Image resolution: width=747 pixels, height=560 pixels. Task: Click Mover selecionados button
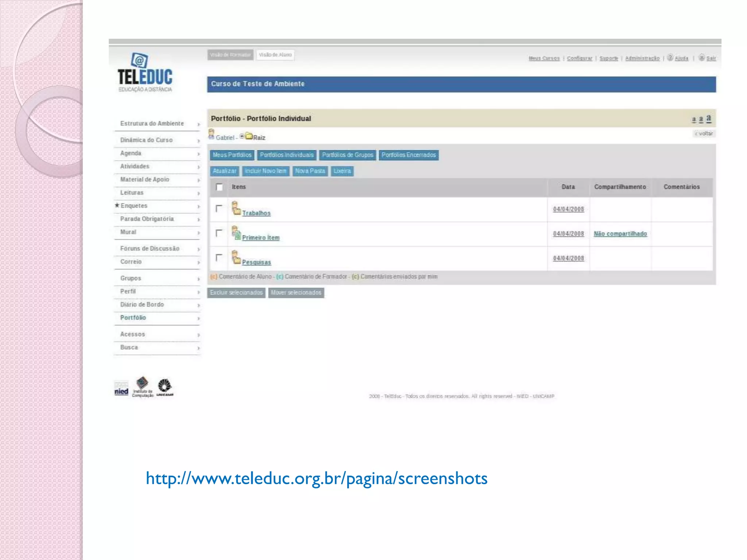point(296,293)
